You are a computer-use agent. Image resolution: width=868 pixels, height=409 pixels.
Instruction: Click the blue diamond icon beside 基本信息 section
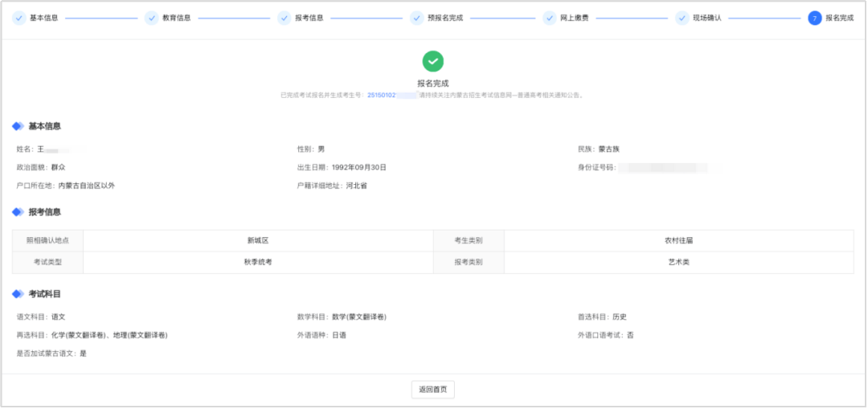click(x=18, y=126)
